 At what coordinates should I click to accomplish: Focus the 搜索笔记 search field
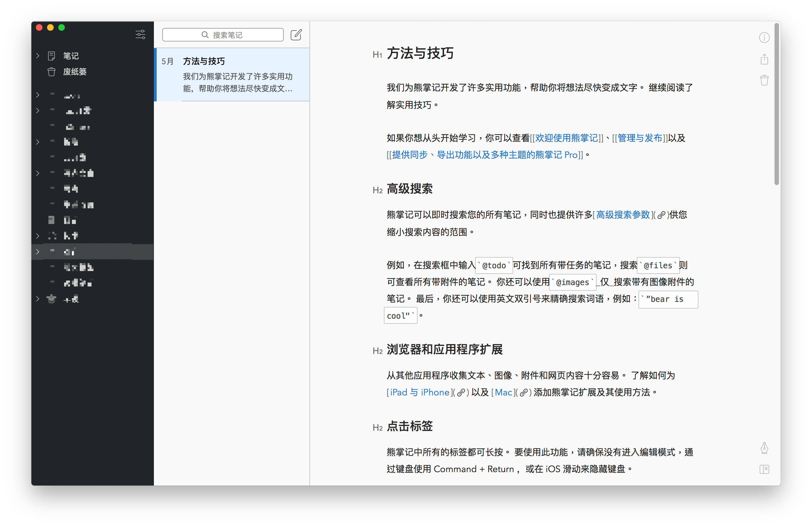click(223, 35)
